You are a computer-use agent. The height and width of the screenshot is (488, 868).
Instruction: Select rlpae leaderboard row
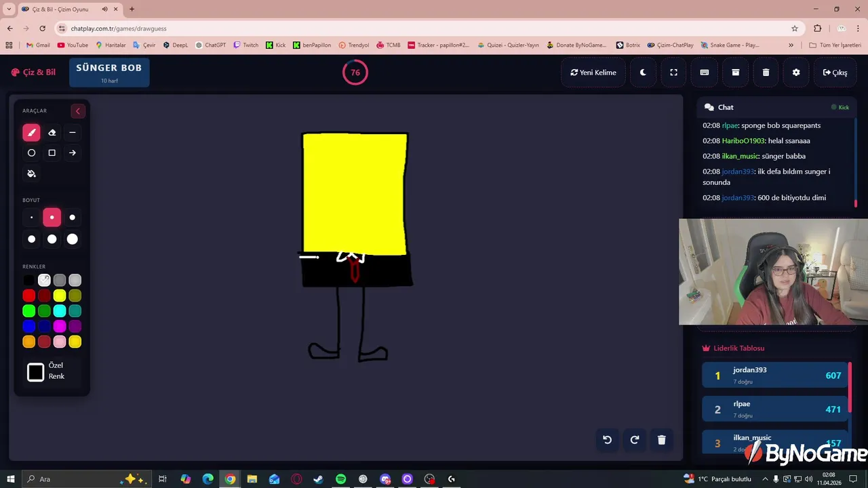pos(774,409)
